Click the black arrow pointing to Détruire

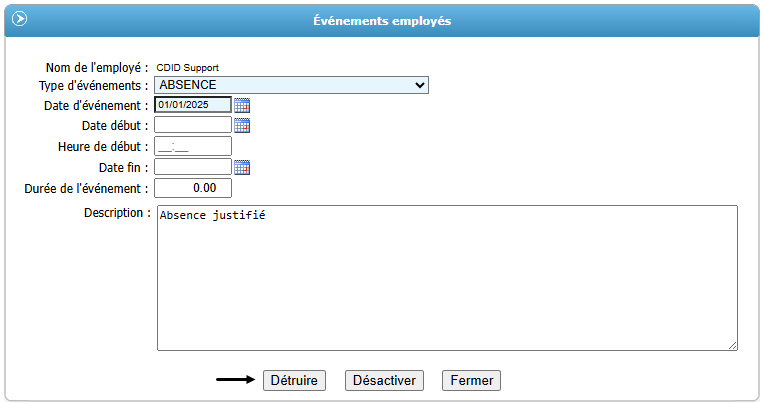pyautogui.click(x=235, y=380)
